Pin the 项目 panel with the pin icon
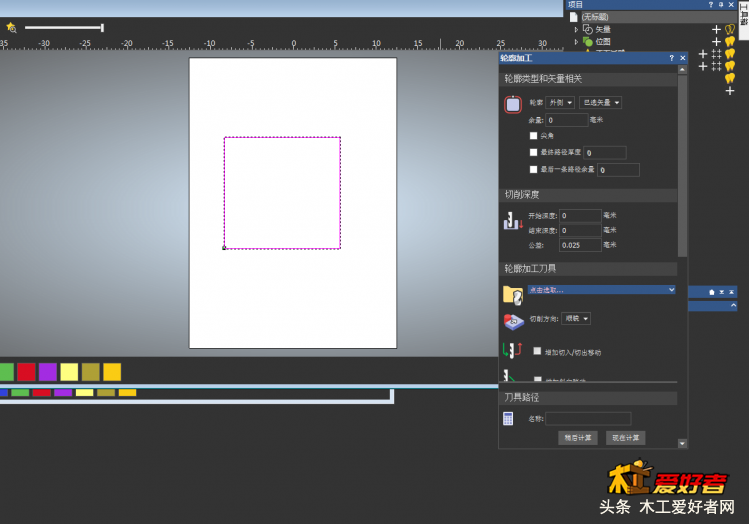 point(721,5)
